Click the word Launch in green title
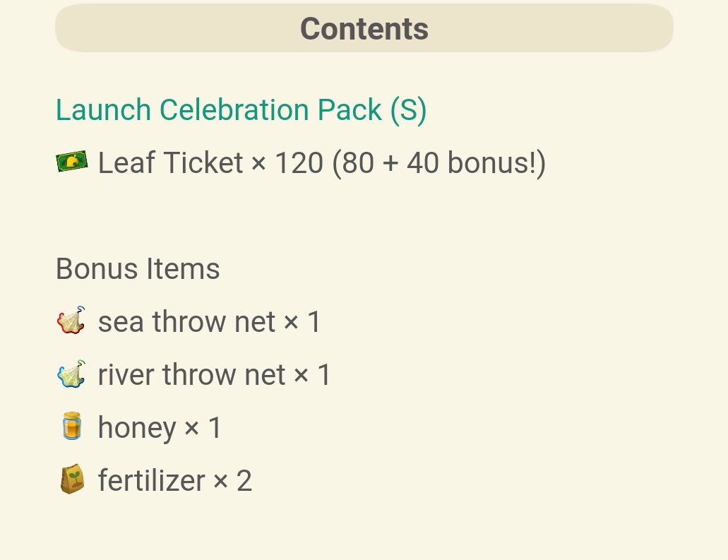The image size is (728, 560). click(104, 110)
